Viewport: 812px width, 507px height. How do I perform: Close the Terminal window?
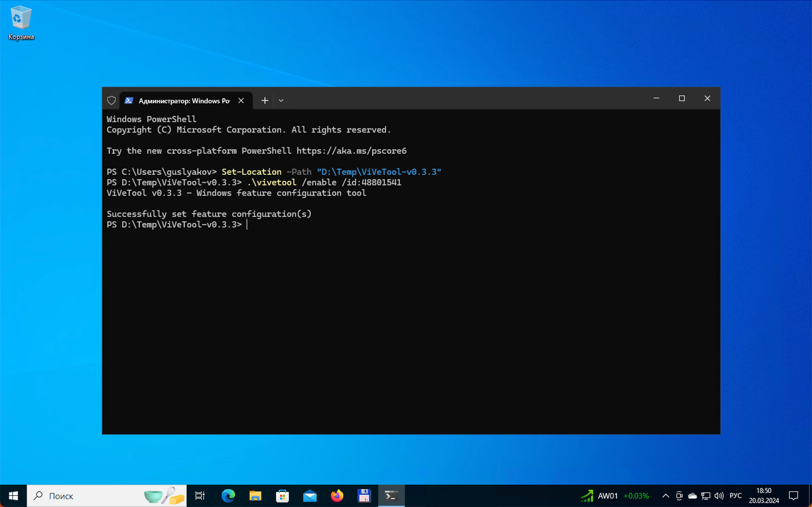point(707,98)
